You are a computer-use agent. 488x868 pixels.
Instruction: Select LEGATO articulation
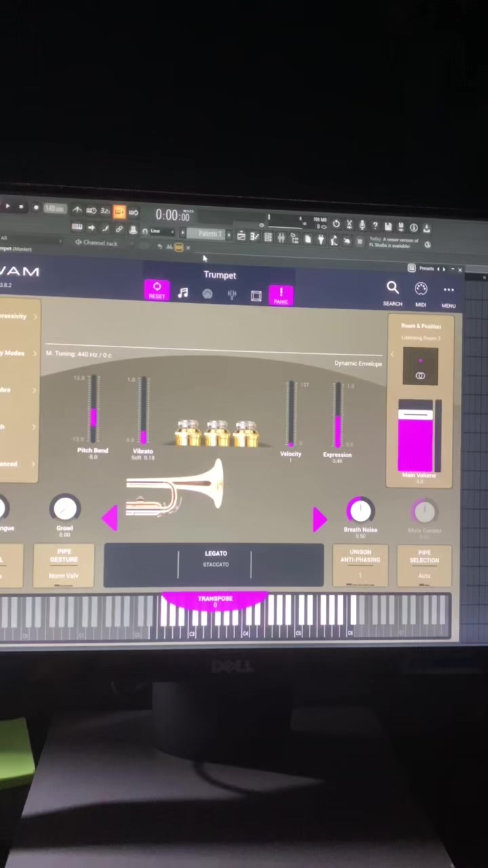pyautogui.click(x=216, y=553)
